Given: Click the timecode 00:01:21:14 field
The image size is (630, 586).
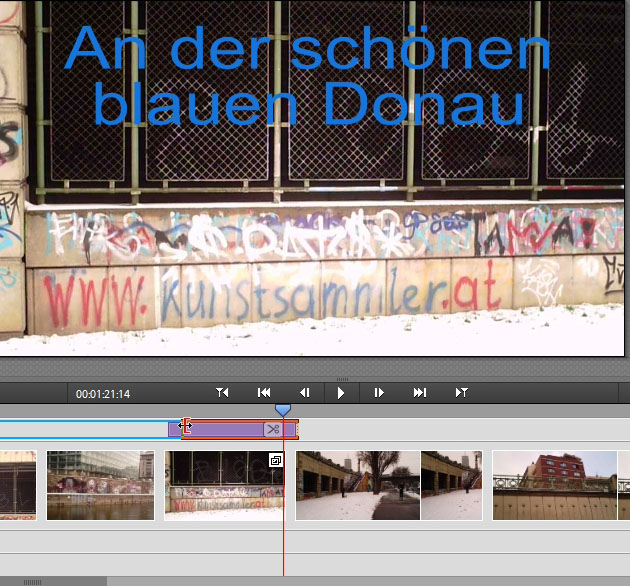Looking at the screenshot, I should (x=103, y=394).
